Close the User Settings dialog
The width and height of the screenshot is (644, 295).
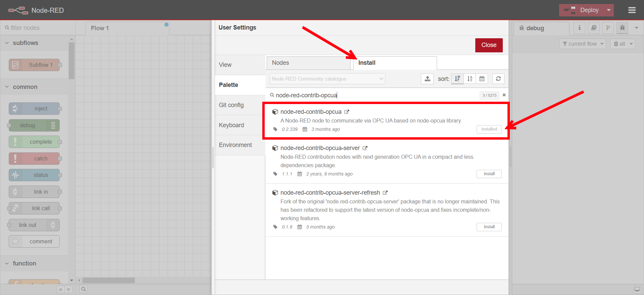click(x=489, y=45)
